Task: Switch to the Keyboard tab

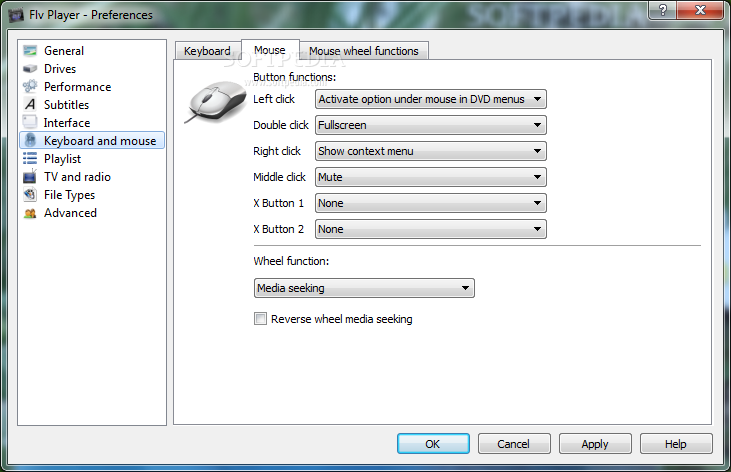Action: tap(207, 51)
